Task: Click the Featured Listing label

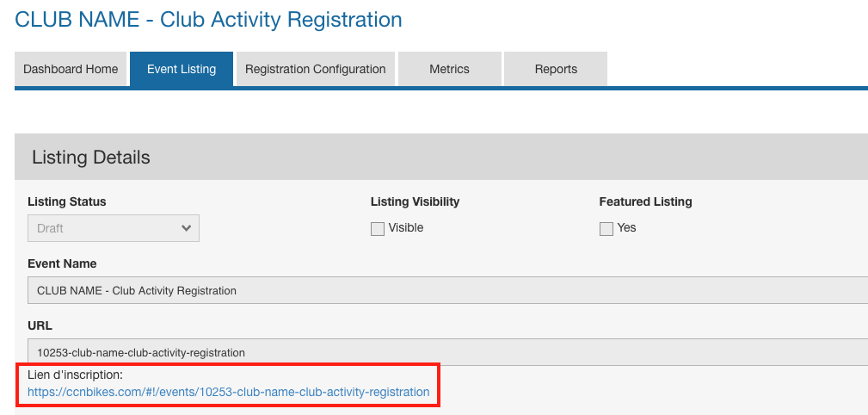Action: coord(645,201)
